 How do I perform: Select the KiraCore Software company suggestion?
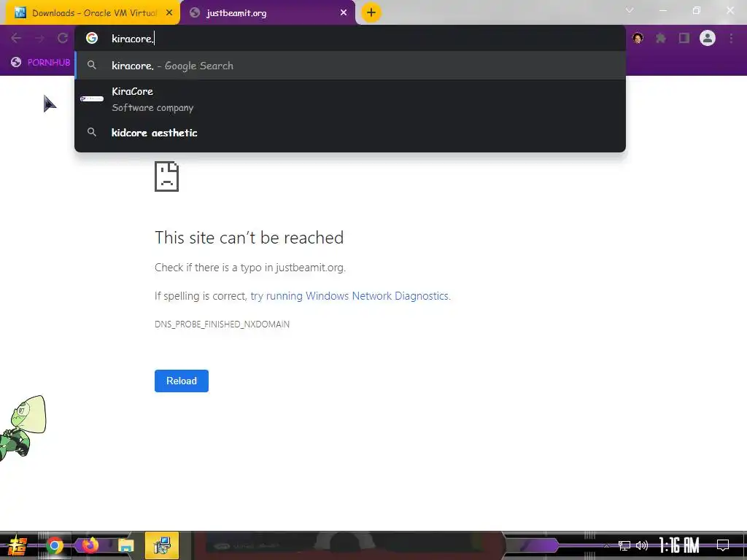pyautogui.click(x=349, y=99)
